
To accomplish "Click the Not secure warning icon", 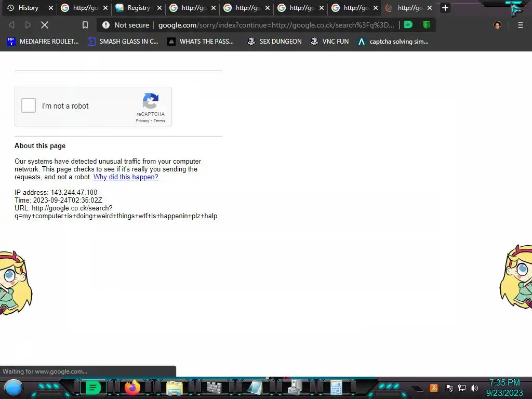I will [106, 25].
